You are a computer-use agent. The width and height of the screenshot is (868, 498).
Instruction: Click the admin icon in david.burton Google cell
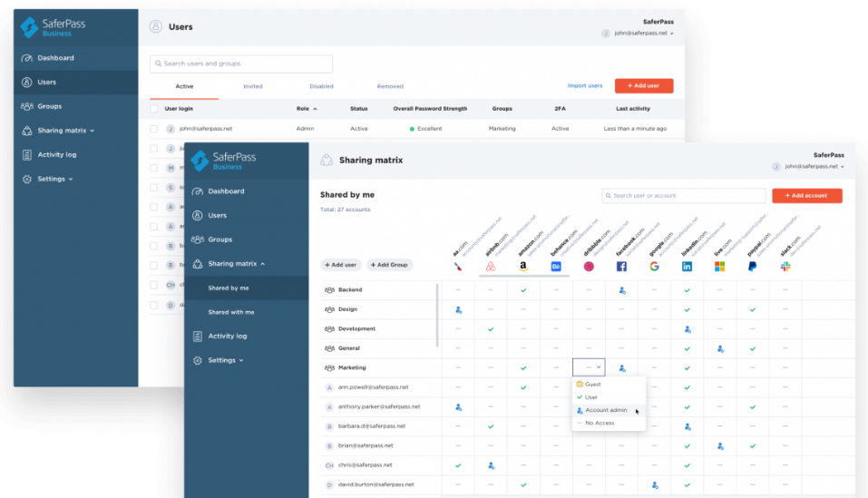[655, 485]
